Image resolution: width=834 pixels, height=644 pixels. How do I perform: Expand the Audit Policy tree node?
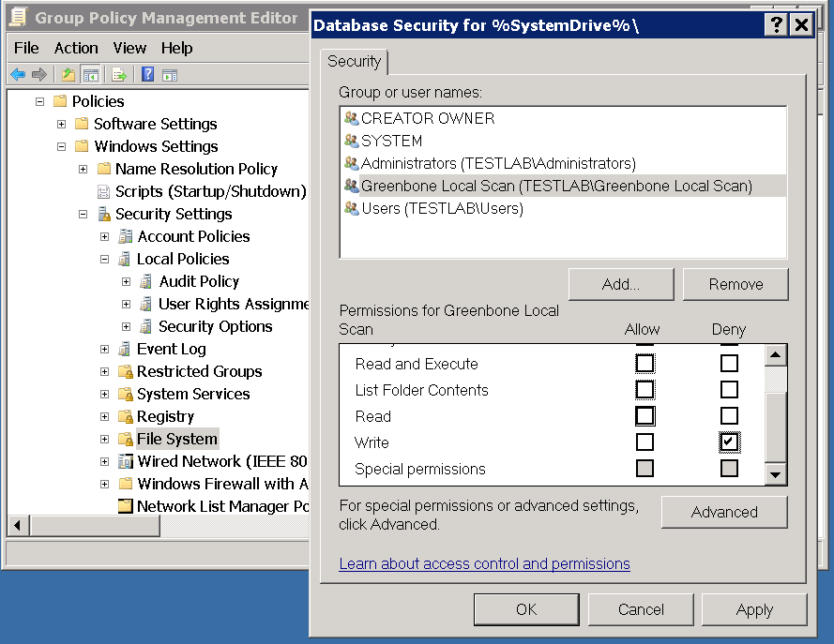[x=126, y=281]
